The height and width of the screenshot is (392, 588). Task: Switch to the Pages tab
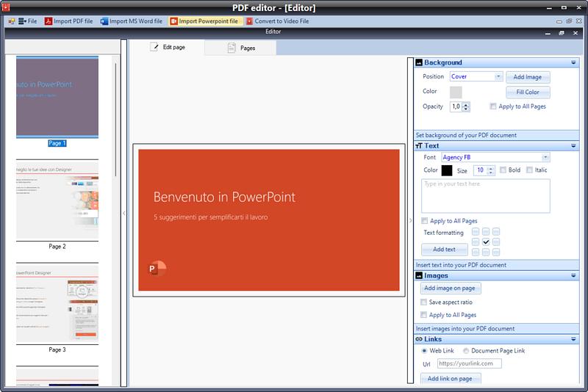pyautogui.click(x=240, y=48)
